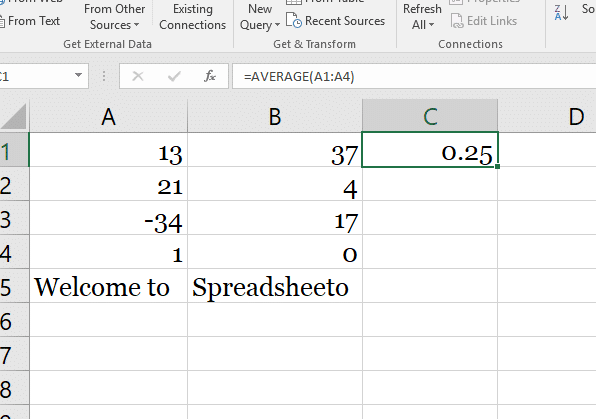The image size is (596, 419).
Task: Select the row 2 header
Action: (14, 184)
